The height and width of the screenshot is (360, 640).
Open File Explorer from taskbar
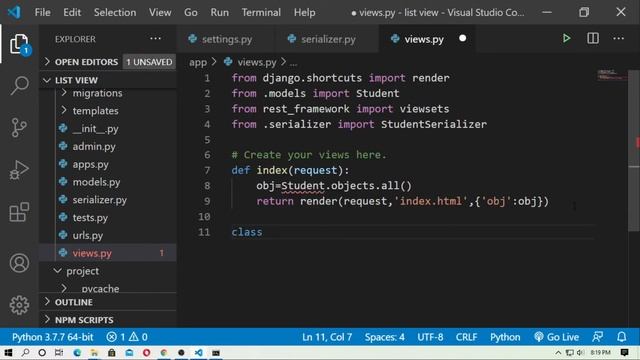click(x=94, y=353)
